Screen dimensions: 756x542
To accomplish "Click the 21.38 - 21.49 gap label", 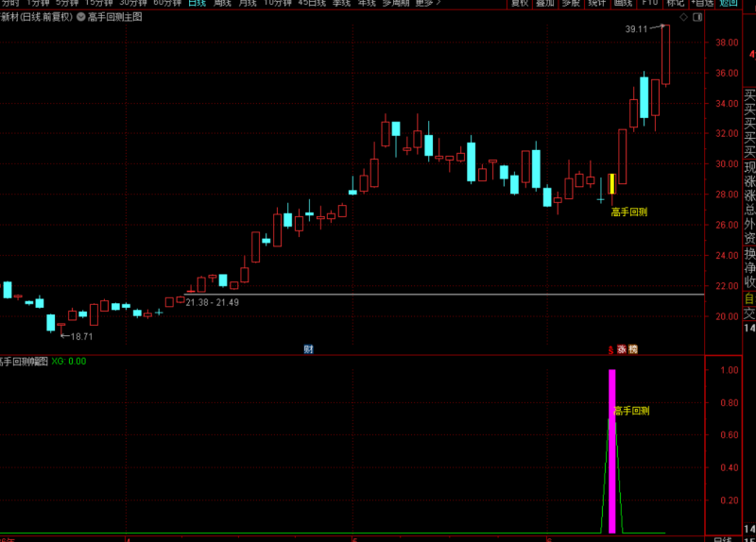I will pyautogui.click(x=212, y=302).
